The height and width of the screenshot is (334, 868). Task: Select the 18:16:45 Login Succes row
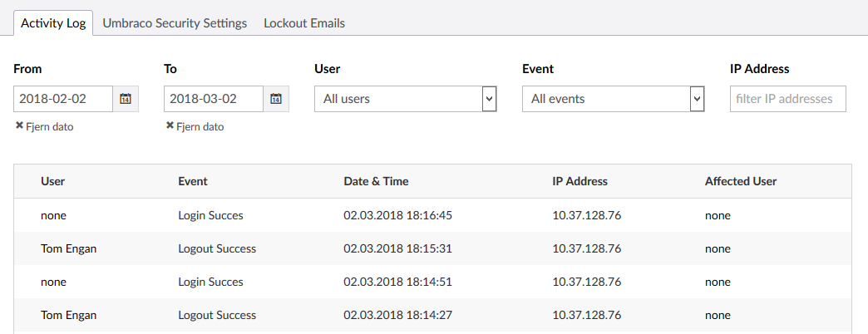tap(432, 215)
